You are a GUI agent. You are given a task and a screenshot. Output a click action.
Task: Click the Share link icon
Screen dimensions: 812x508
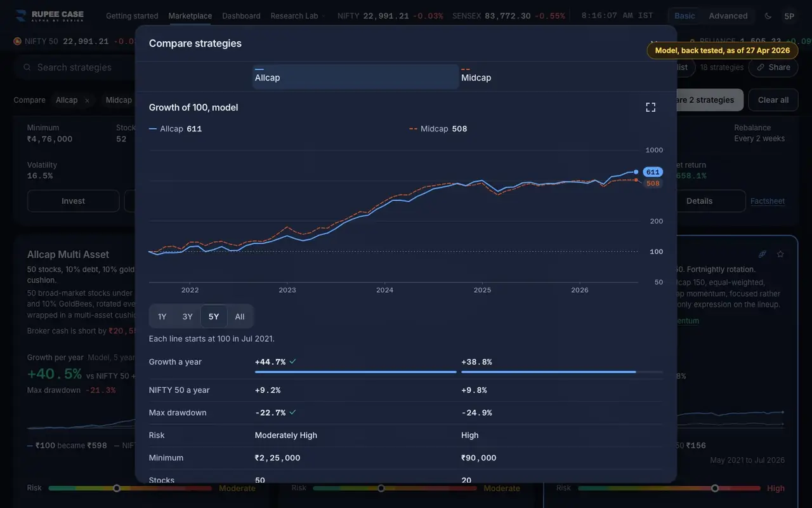point(761,67)
